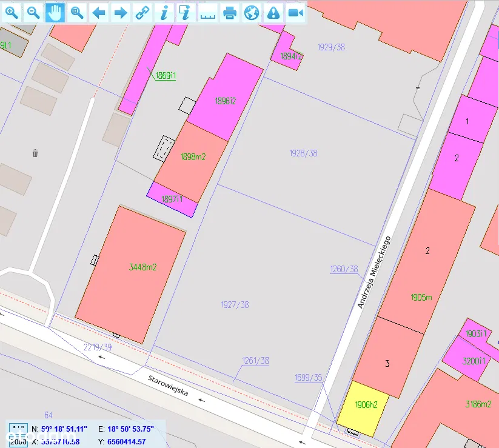Activate the ruler measure tool
This screenshot has height=448, width=499.
[x=208, y=12]
